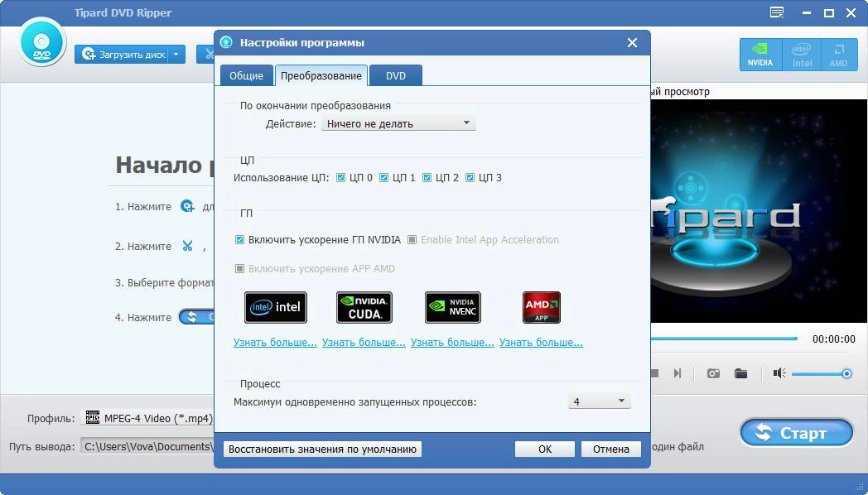Click the AMD APP logo icon
868x495 pixels.
coord(542,307)
